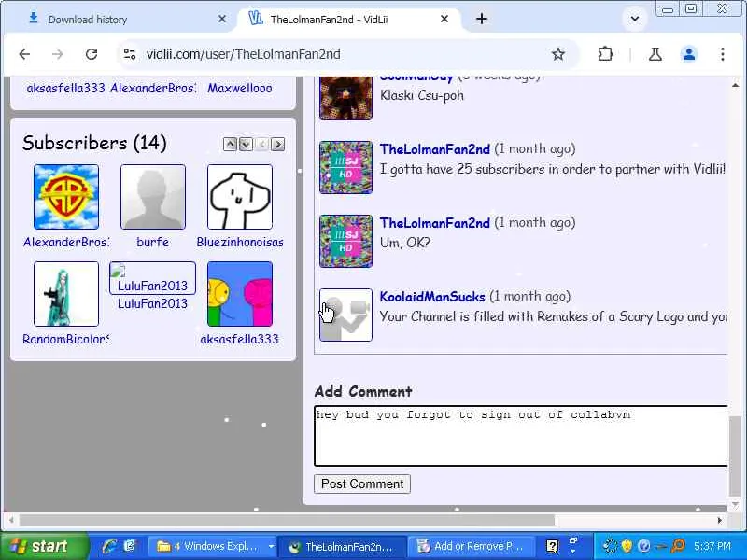747x560 pixels.
Task: Open avatar beside 'Klaski Csu-poh' comment
Action: click(x=345, y=97)
